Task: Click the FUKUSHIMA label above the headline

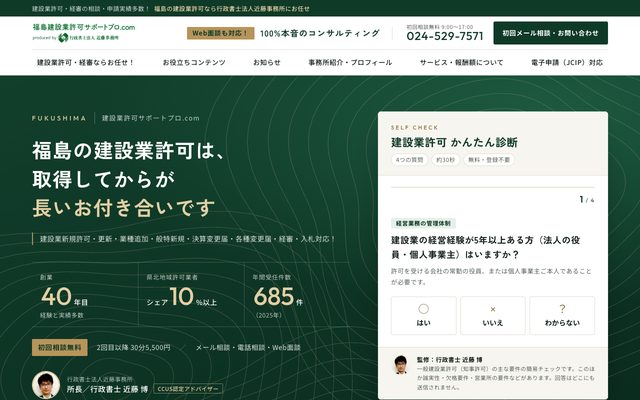Action: tap(59, 118)
